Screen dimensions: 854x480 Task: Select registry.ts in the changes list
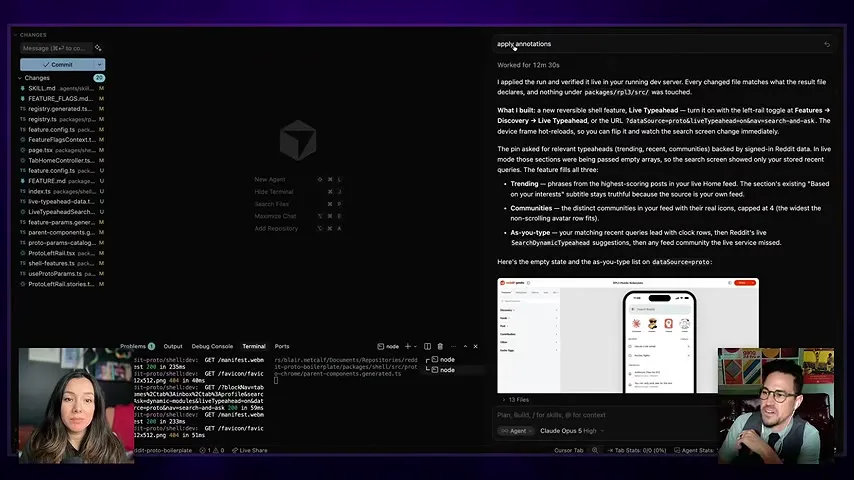coord(62,119)
